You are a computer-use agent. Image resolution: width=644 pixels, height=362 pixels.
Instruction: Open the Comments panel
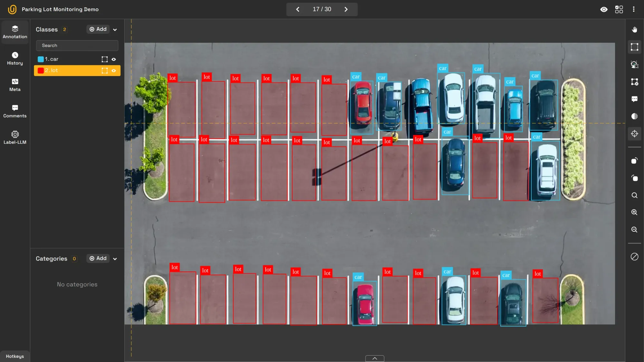point(14,111)
